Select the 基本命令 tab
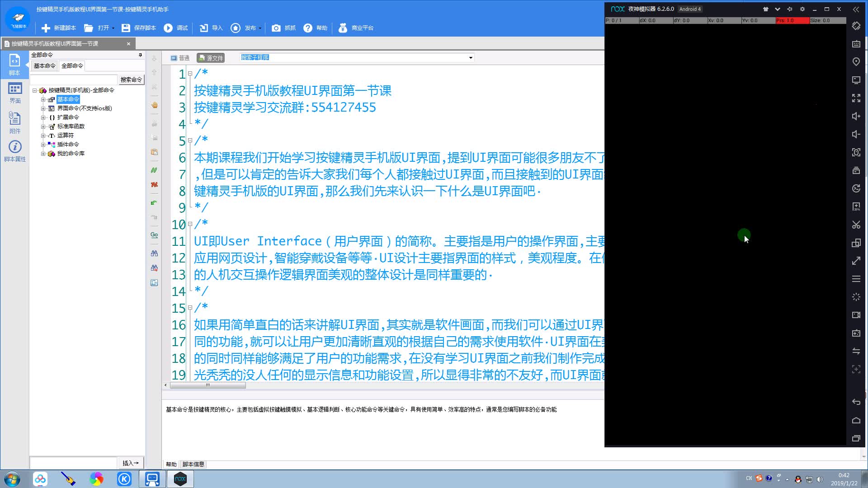868x488 pixels. [x=44, y=66]
